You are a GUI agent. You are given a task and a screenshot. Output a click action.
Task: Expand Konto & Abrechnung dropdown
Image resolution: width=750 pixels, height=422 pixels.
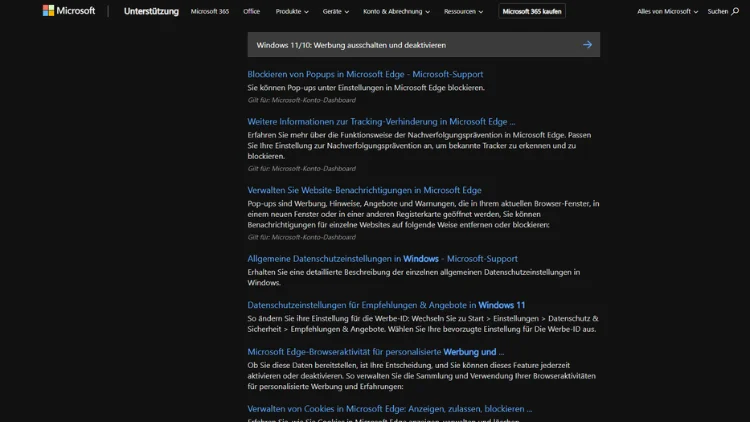pos(396,11)
